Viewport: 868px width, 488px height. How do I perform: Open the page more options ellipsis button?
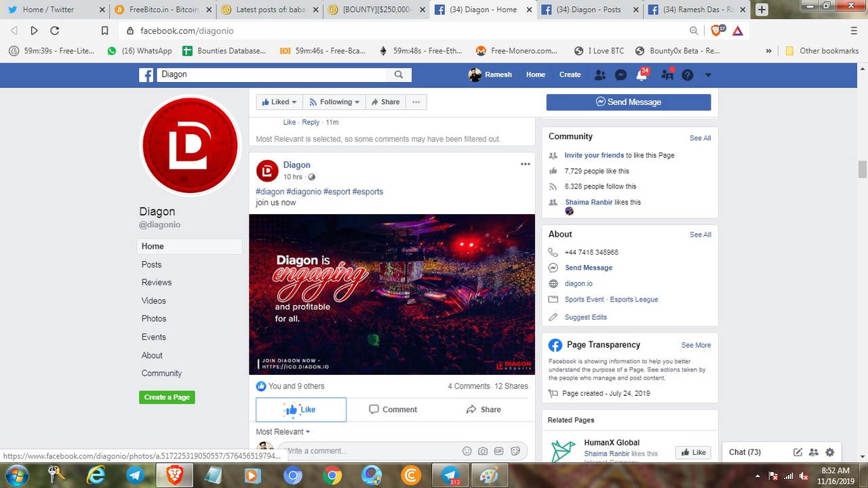[x=416, y=102]
